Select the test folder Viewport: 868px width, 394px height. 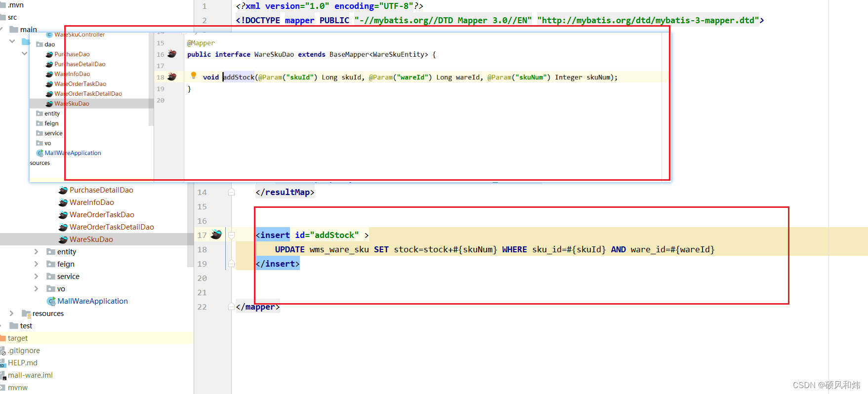26,326
